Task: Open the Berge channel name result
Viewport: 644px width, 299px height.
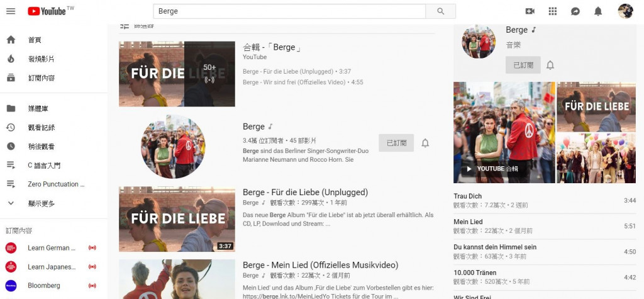Action: (x=254, y=127)
